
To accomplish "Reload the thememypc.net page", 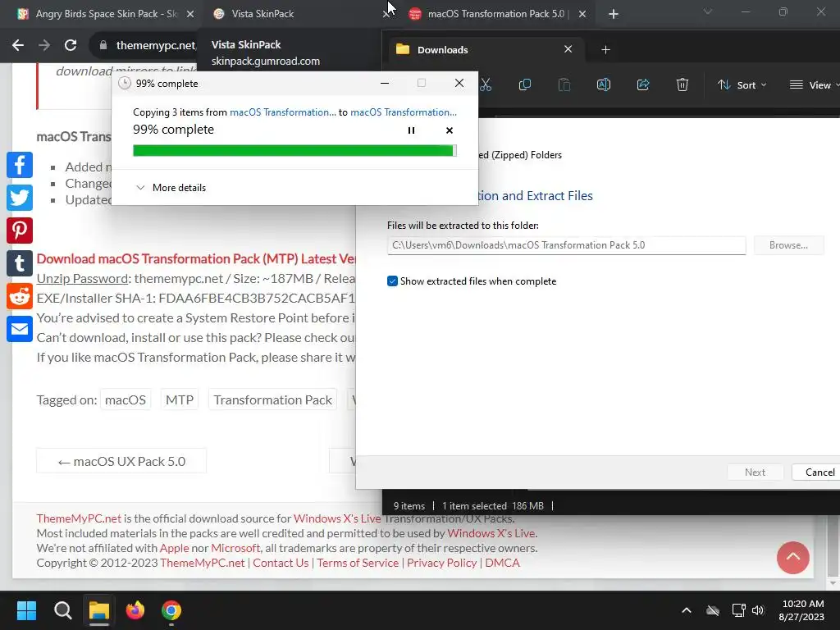I will (71, 46).
